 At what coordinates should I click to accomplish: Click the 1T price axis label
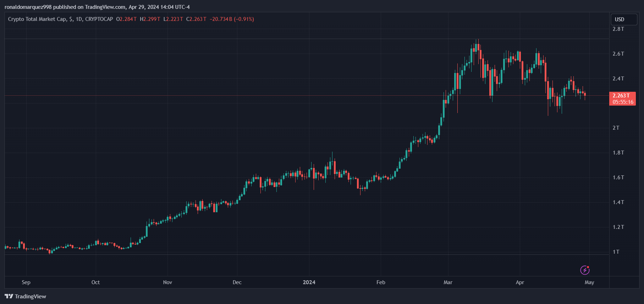pos(616,252)
